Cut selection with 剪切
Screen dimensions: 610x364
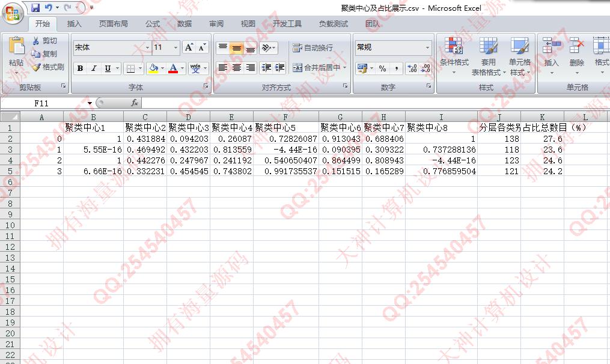pos(44,41)
